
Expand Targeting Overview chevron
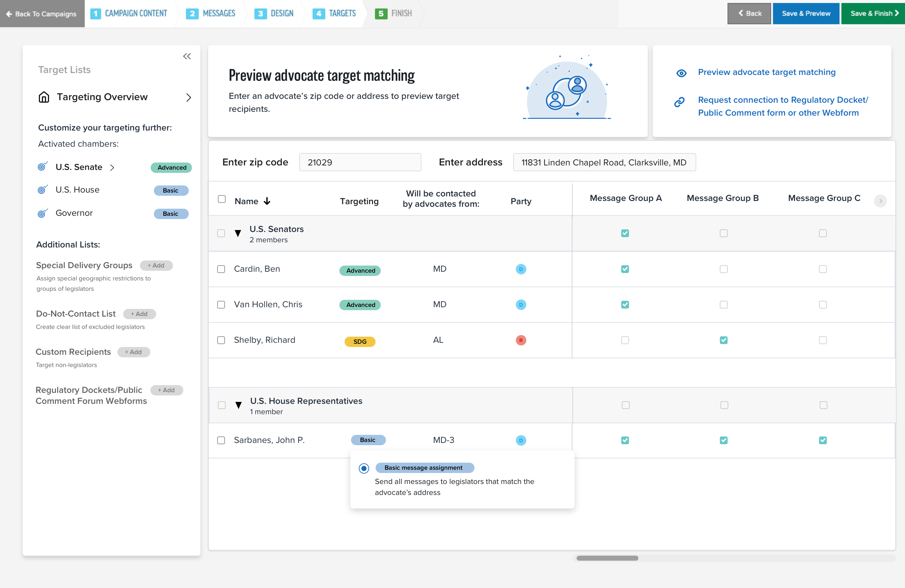click(188, 98)
